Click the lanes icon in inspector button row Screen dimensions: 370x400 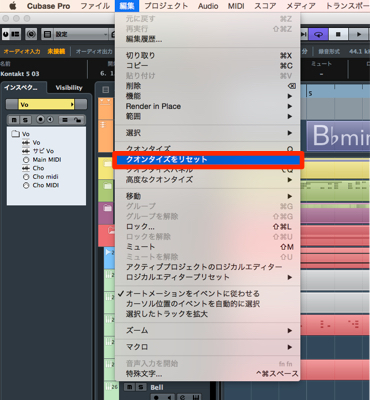pyautogui.click(x=65, y=120)
